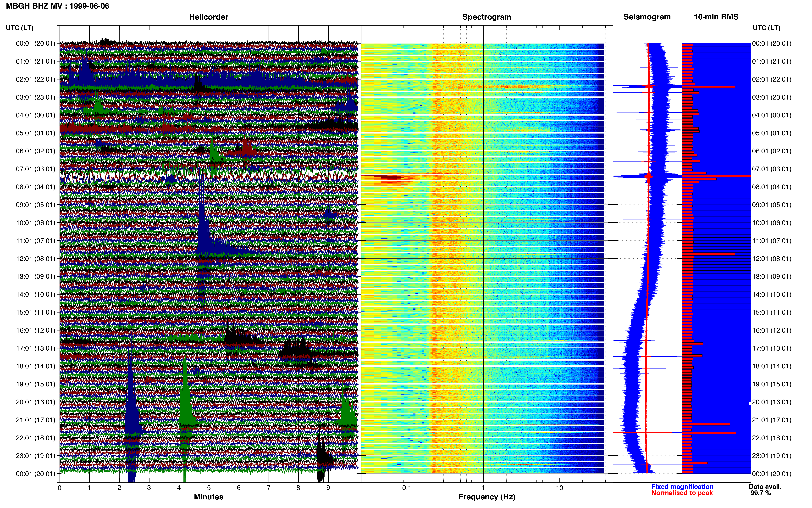This screenshot has width=812, height=508.
Task: Click left time label '05:01 (01:01)'
Action: (35, 133)
